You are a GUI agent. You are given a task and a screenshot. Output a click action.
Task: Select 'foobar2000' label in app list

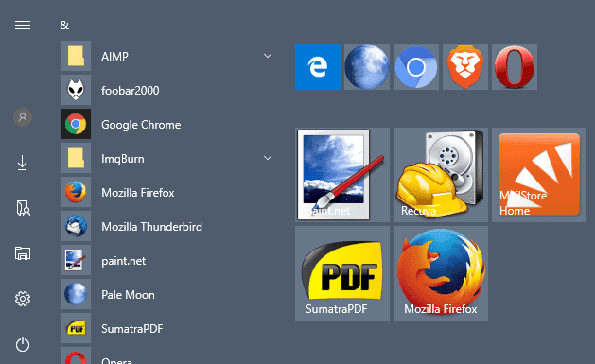tap(131, 91)
